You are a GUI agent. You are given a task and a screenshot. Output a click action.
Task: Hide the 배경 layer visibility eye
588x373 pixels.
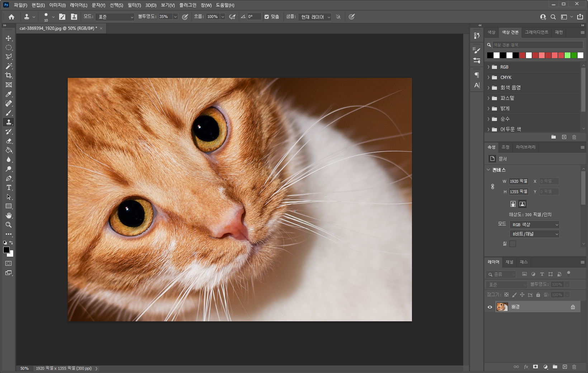coord(490,307)
